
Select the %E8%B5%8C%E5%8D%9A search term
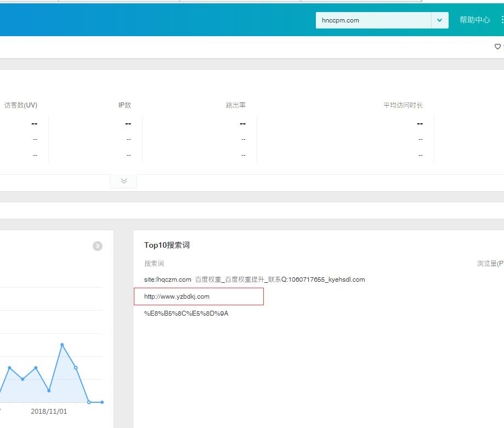click(x=186, y=313)
